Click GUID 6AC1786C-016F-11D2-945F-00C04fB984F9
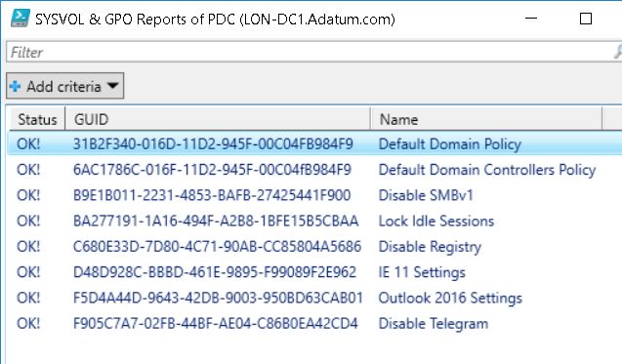 coord(212,170)
